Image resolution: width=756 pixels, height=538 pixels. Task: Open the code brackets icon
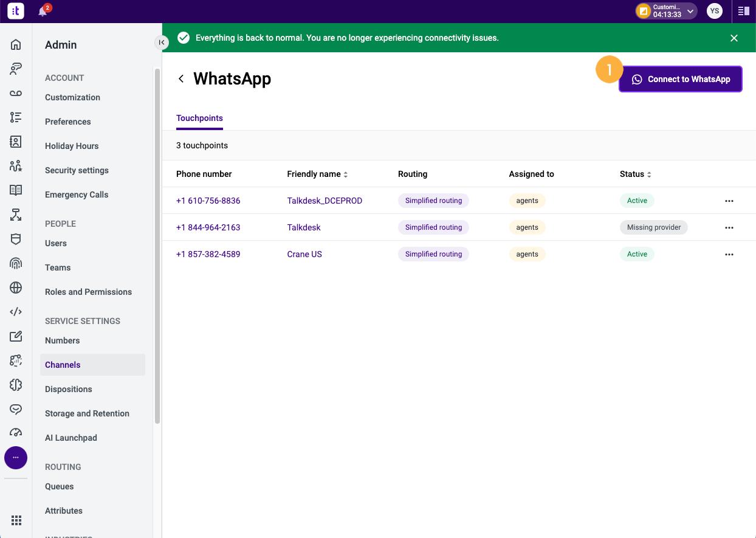click(16, 312)
